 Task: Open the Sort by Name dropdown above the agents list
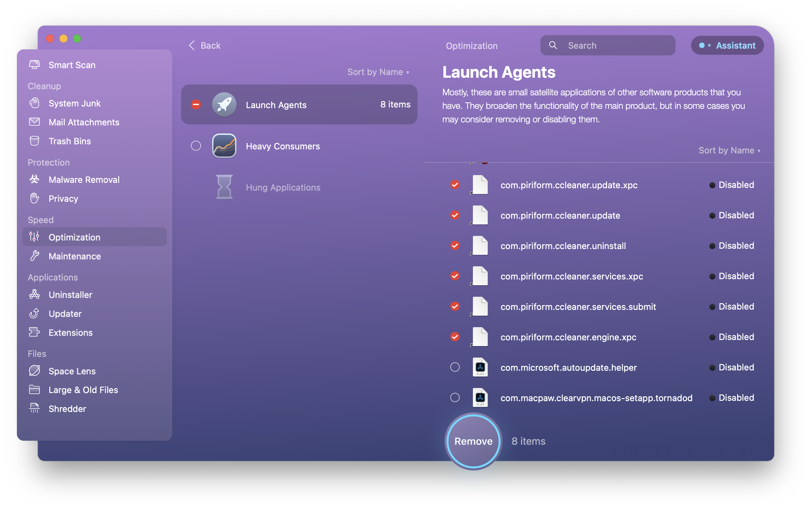coord(729,150)
